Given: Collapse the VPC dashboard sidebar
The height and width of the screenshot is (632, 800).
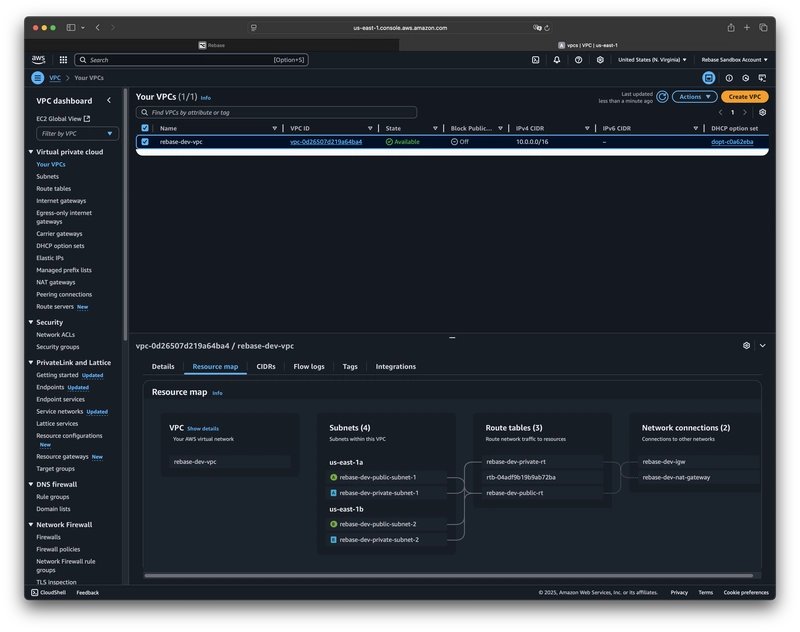Looking at the screenshot, I should pos(109,100).
